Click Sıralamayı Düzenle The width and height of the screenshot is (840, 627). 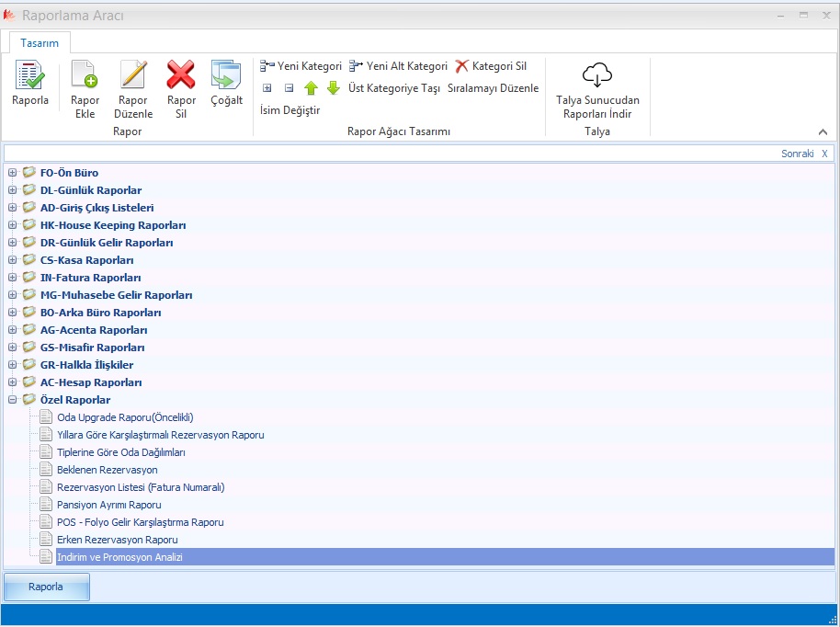pos(493,88)
